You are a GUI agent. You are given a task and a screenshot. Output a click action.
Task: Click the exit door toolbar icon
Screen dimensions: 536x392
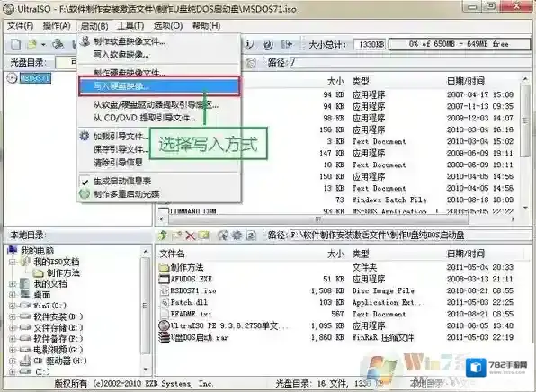pos(287,44)
